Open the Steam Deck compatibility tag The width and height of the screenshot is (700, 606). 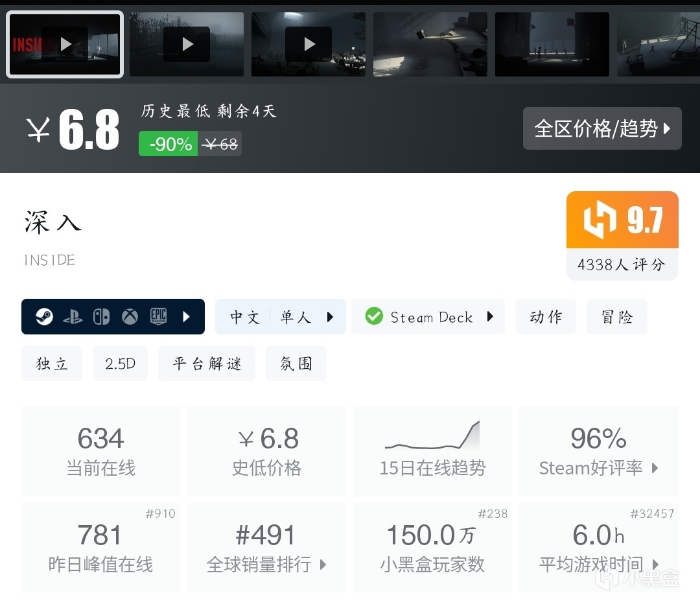[x=428, y=317]
